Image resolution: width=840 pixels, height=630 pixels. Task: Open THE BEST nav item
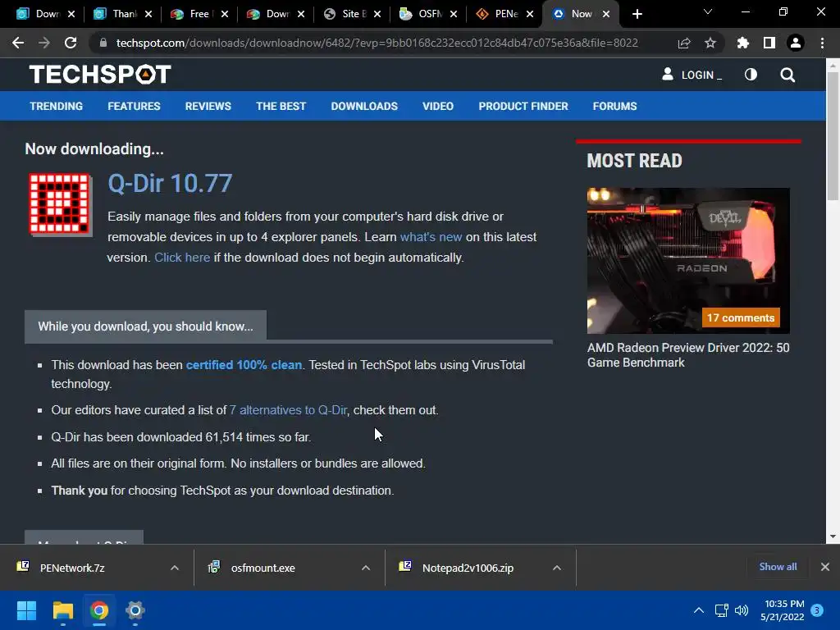pos(281,106)
